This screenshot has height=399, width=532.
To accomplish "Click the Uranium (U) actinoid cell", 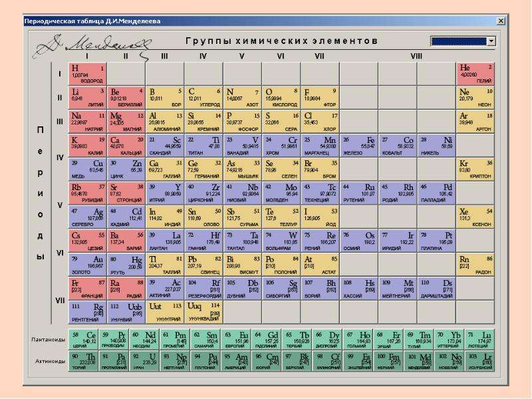I will [144, 362].
